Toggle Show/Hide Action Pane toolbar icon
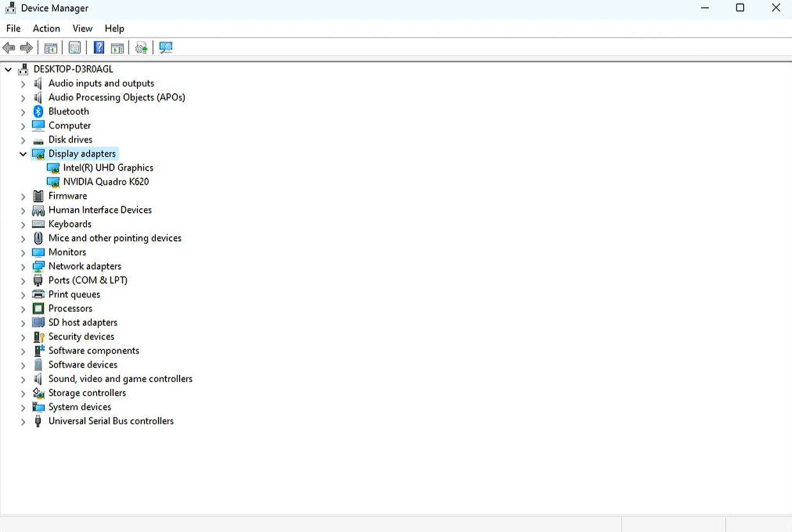 click(117, 48)
